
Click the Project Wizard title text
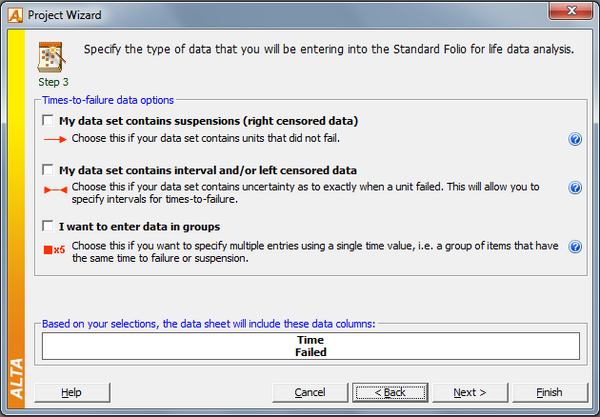tap(65, 12)
